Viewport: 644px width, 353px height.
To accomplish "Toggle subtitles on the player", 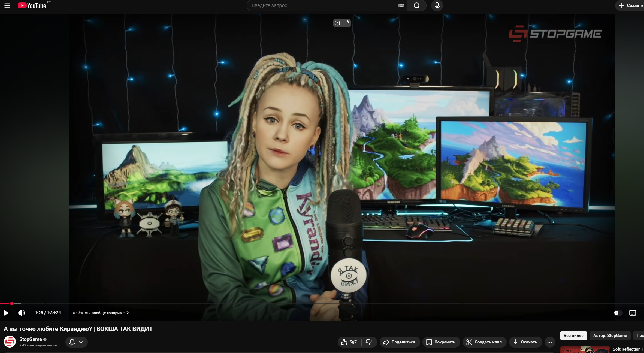I will (633, 313).
